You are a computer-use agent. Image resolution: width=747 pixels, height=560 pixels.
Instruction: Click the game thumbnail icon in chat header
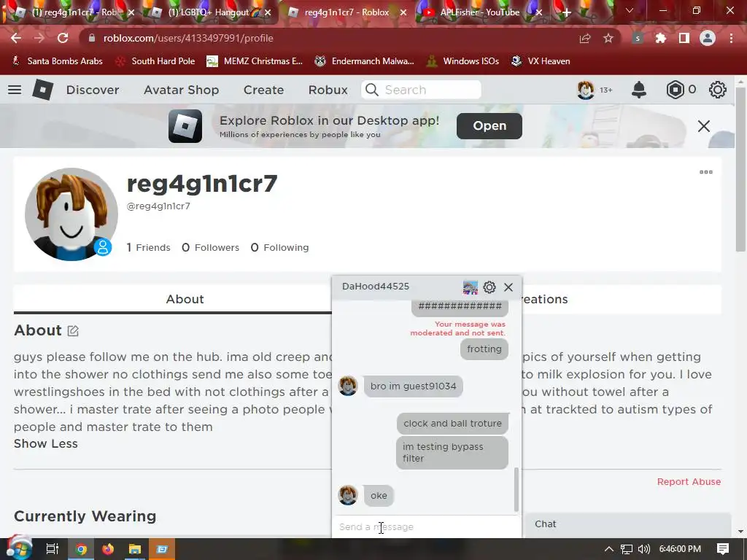click(471, 287)
